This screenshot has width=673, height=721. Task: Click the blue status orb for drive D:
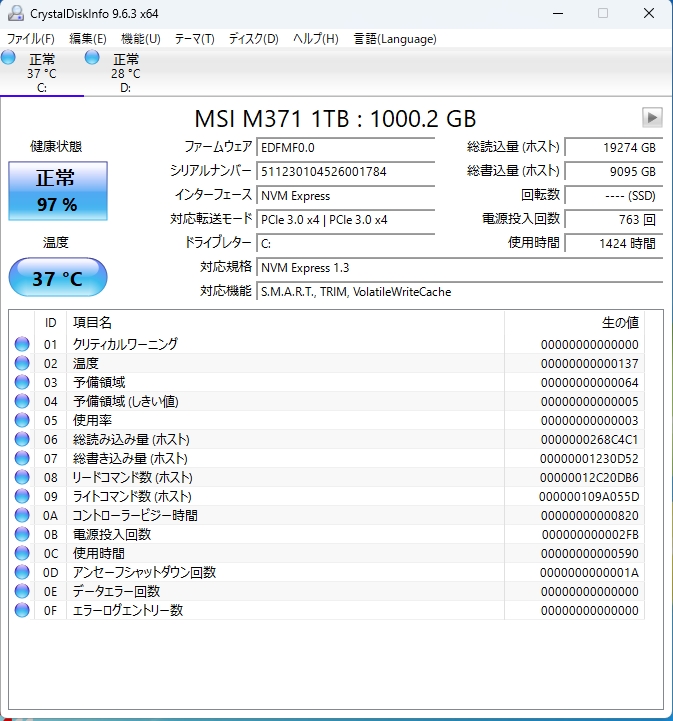coord(93,58)
